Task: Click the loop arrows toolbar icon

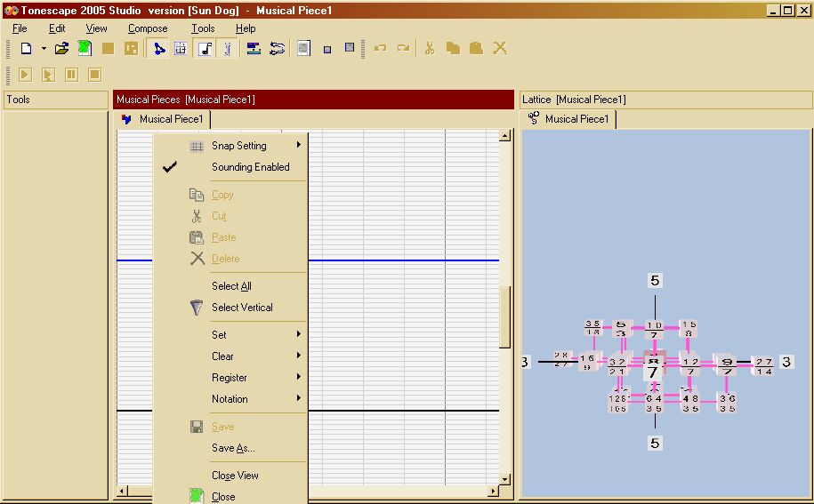Action: (278, 49)
